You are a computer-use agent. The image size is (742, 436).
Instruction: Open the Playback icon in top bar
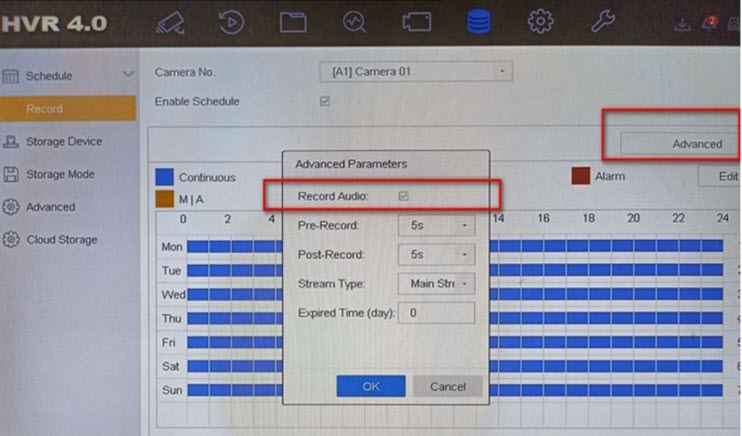coord(231,22)
